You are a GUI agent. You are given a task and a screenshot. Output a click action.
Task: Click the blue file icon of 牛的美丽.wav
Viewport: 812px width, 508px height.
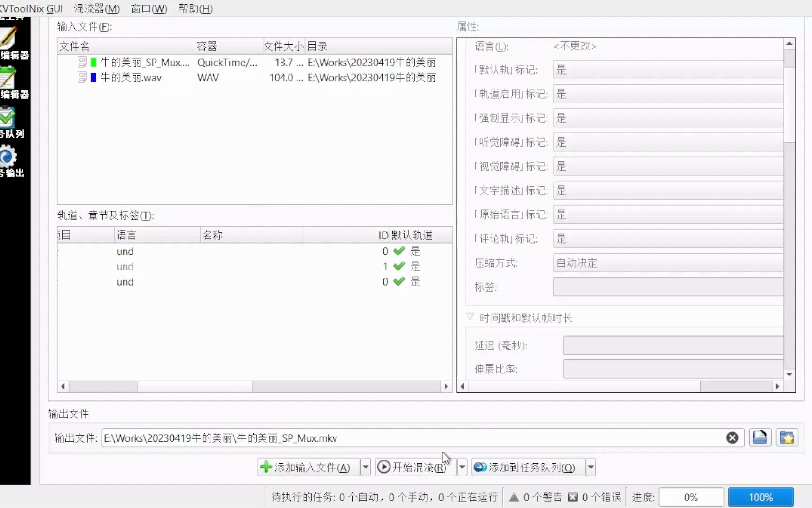coord(93,78)
